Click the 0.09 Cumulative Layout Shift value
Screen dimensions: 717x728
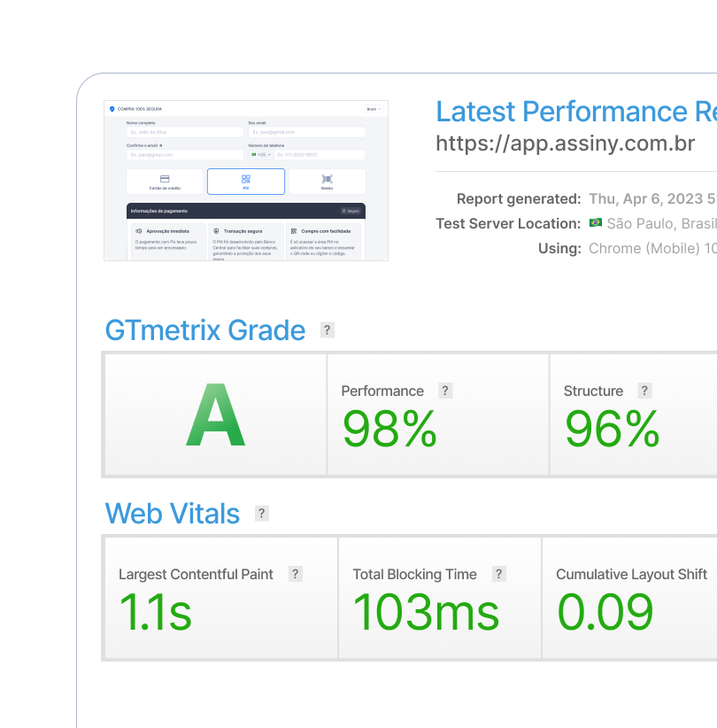[x=605, y=612]
